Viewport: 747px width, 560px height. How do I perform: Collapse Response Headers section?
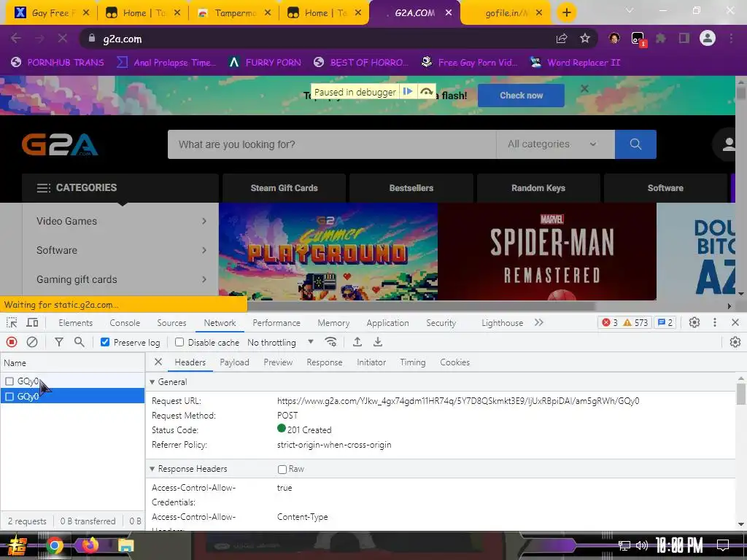152,469
